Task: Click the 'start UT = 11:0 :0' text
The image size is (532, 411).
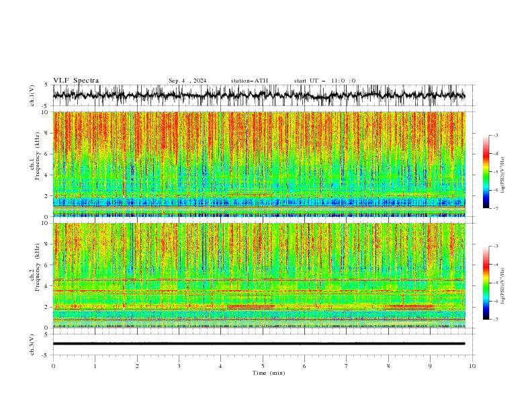Action: 324,81
